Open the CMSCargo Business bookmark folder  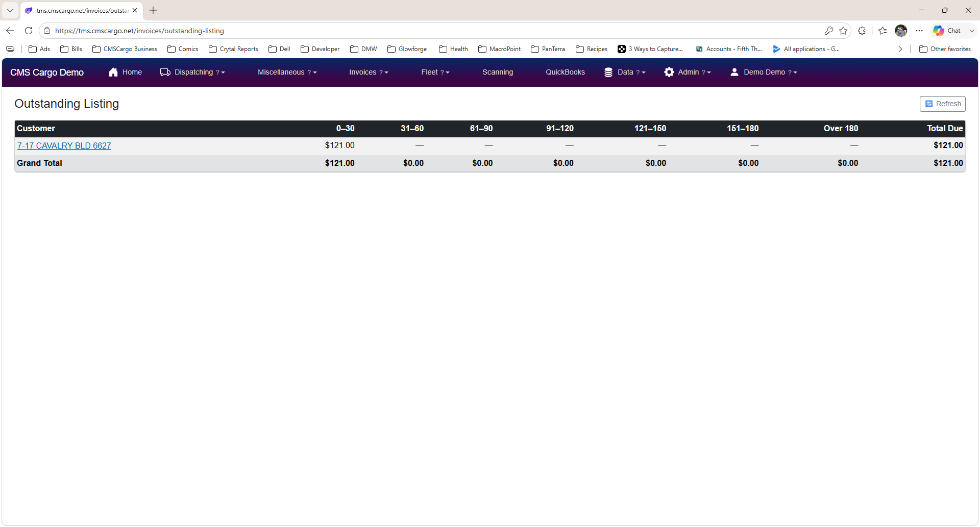tap(125, 49)
